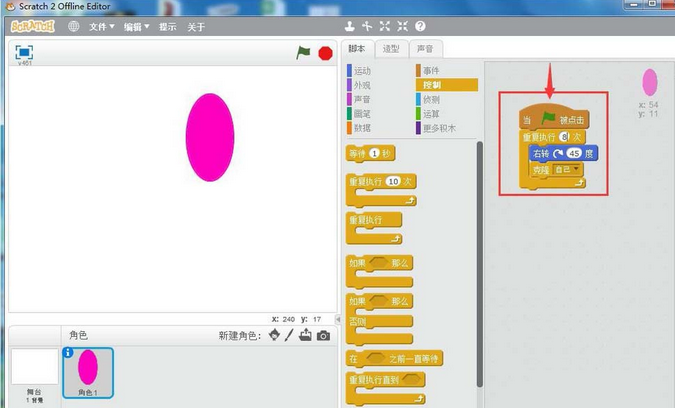
Task: Open the 文件 menu
Action: click(x=101, y=27)
